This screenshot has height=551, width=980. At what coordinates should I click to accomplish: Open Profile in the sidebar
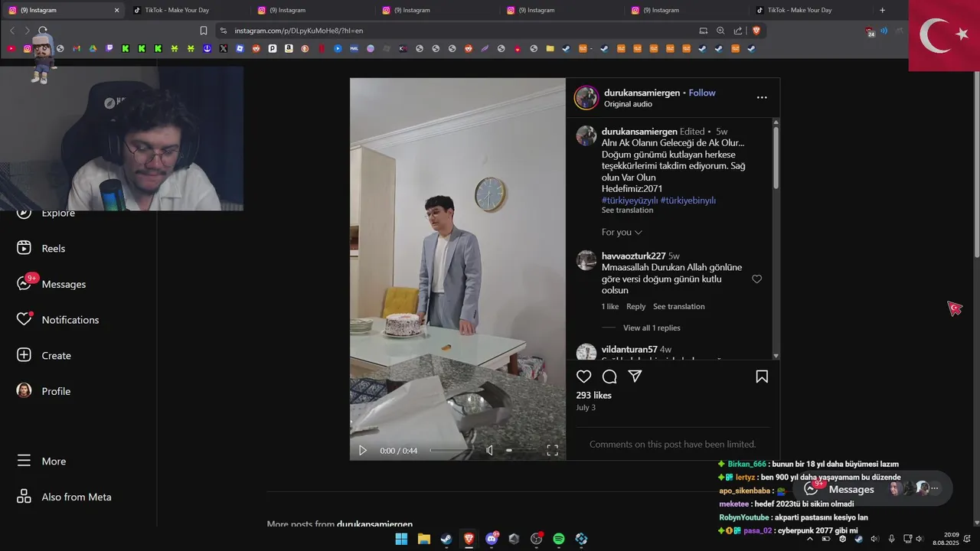tap(44, 391)
